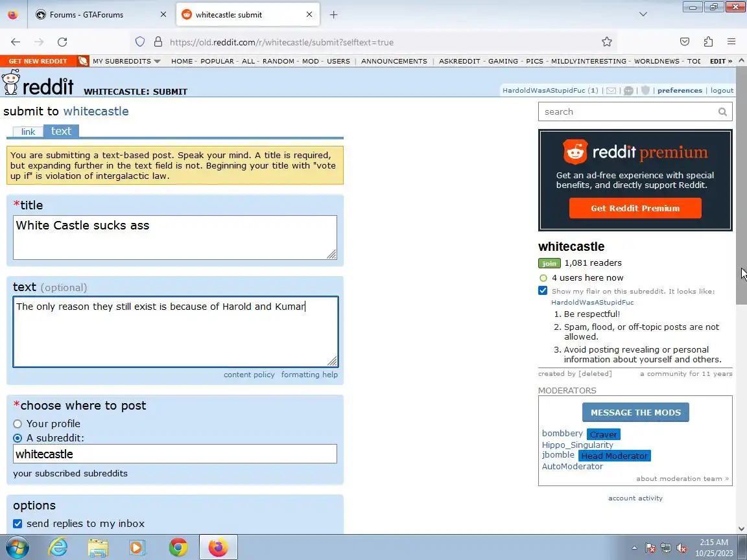Switch to the Forums - GTAForums tab
The image size is (747, 560).
point(100,15)
